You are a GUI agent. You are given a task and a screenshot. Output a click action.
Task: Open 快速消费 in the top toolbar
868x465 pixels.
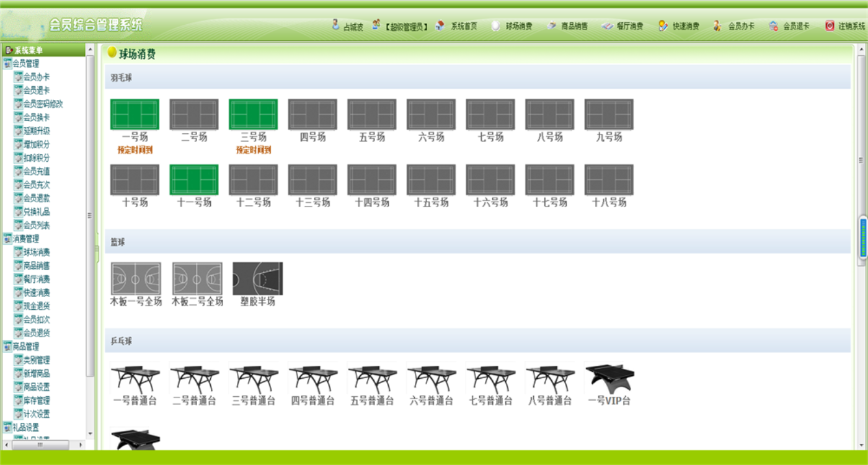[x=663, y=26]
